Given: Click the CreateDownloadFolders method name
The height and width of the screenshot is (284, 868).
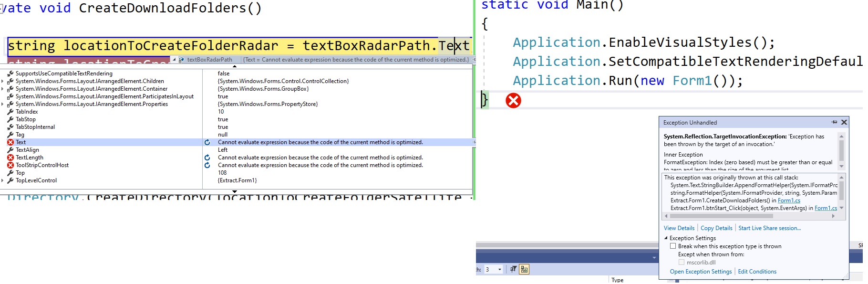Looking at the screenshot, I should (162, 8).
